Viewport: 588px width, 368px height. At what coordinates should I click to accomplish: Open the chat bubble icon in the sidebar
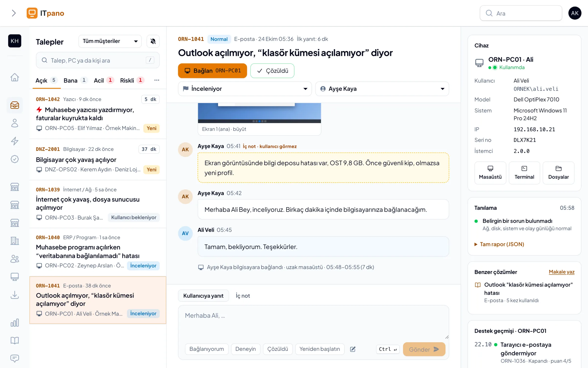click(15, 358)
